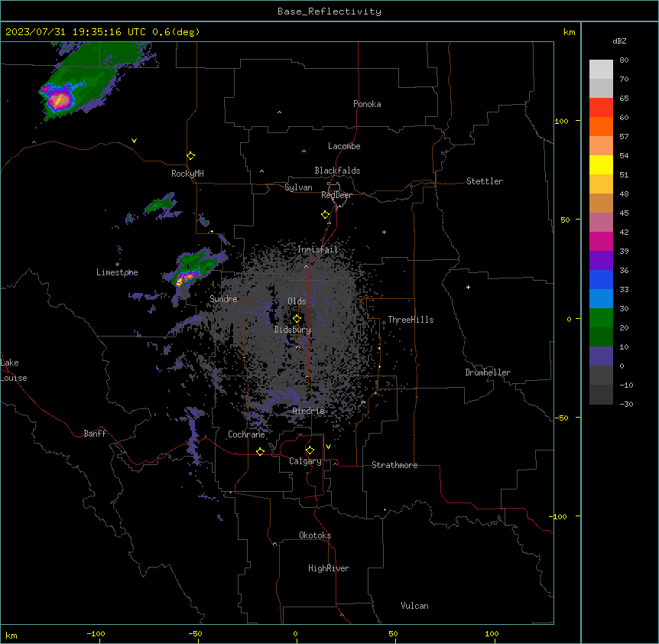Pick the bright green 20-30 dBZ swatch
Screen dimensions: 659x644
coord(601,318)
